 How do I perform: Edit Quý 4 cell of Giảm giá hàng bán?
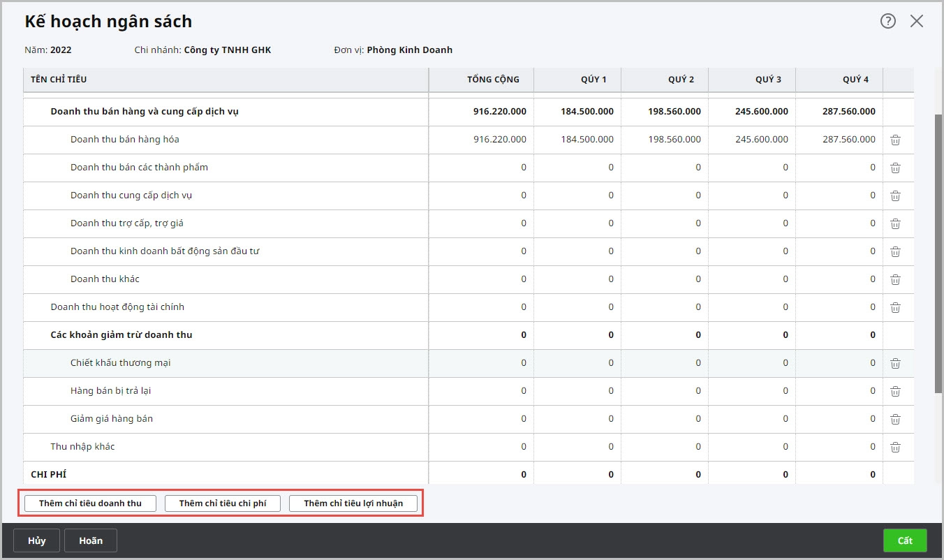coord(839,419)
